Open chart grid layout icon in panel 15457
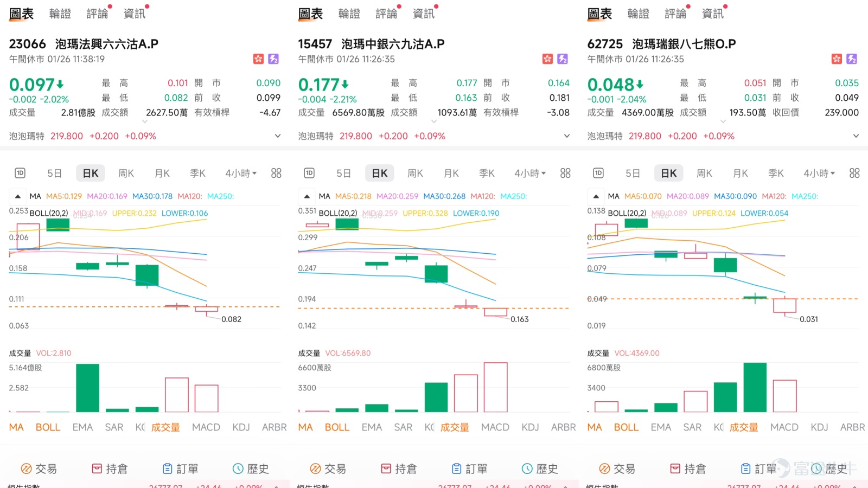This screenshot has height=488, width=868. click(x=565, y=173)
